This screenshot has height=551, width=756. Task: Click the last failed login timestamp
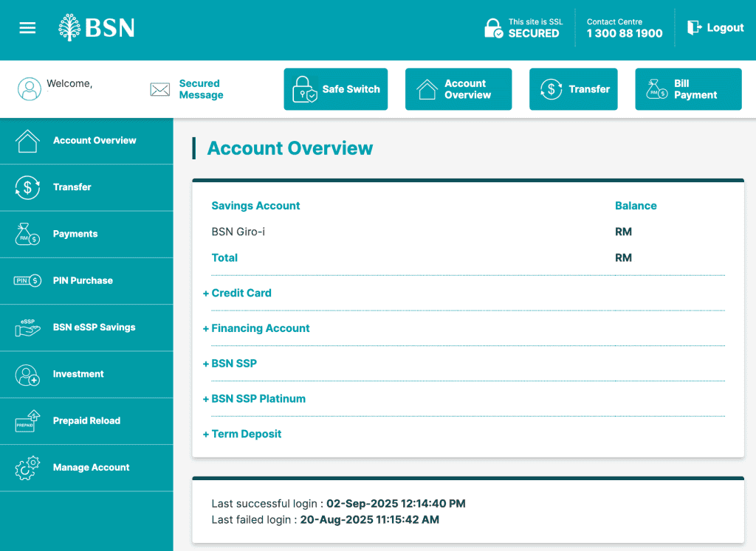pyautogui.click(x=369, y=520)
